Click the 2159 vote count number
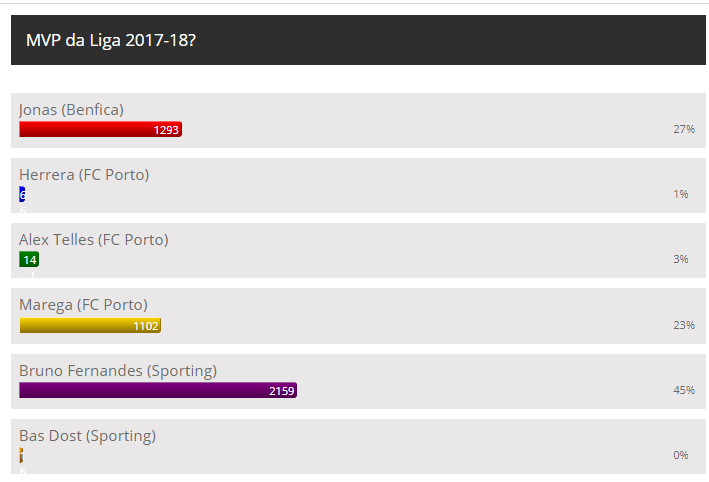709x482 pixels. pyautogui.click(x=281, y=391)
